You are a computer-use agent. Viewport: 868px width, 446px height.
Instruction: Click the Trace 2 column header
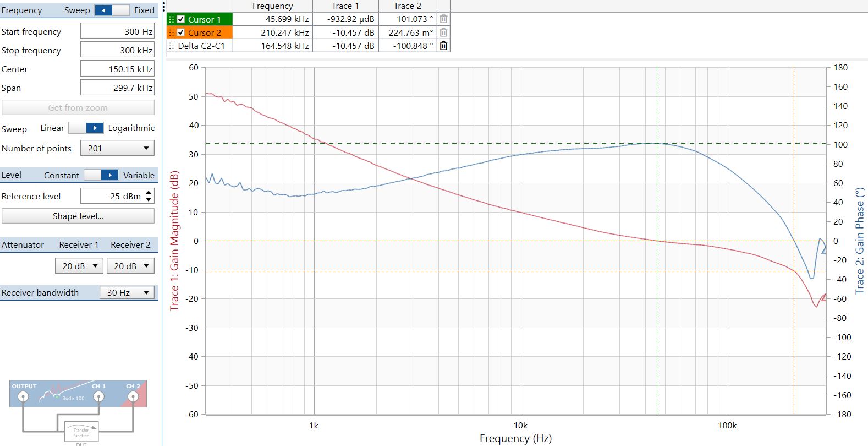(x=408, y=6)
